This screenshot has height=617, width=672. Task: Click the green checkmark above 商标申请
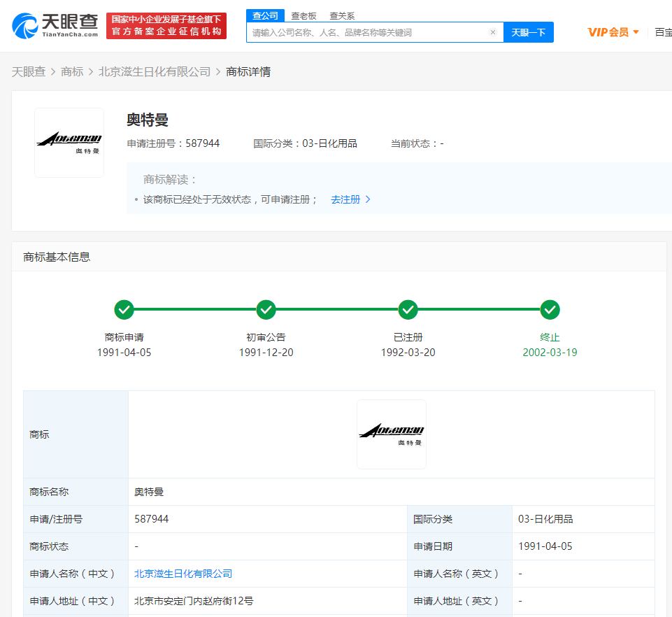pos(124,309)
